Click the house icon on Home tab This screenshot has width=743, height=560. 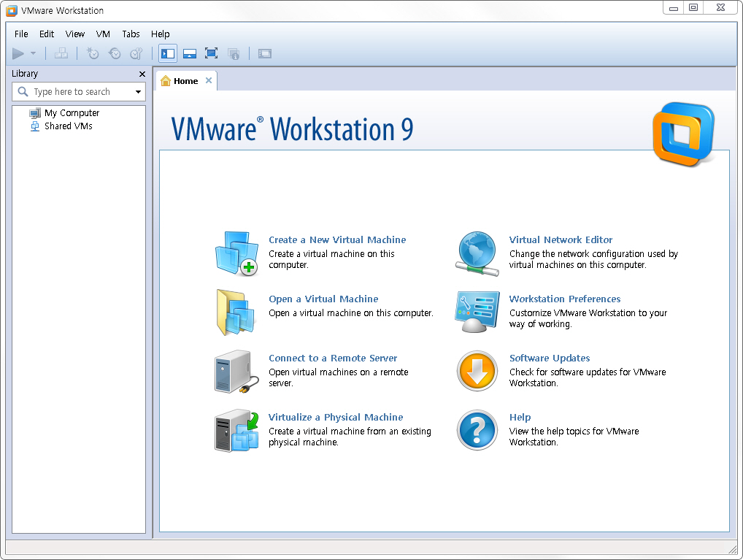(x=166, y=80)
